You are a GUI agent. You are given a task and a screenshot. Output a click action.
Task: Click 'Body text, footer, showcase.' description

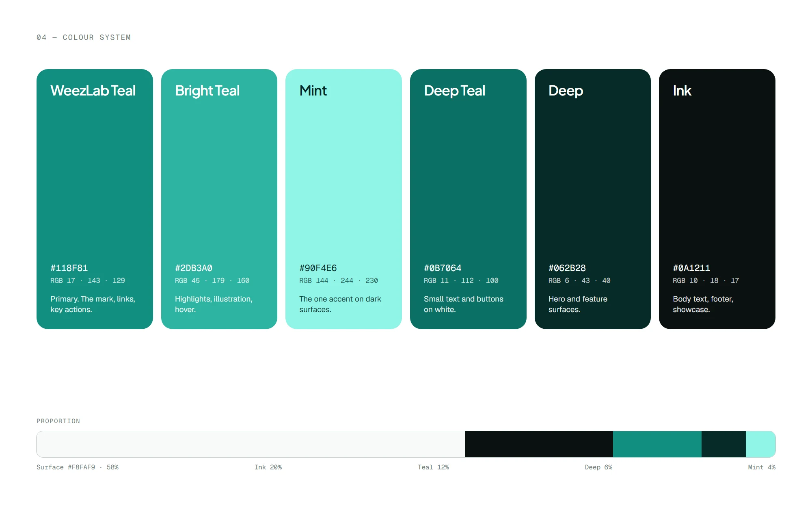(703, 304)
